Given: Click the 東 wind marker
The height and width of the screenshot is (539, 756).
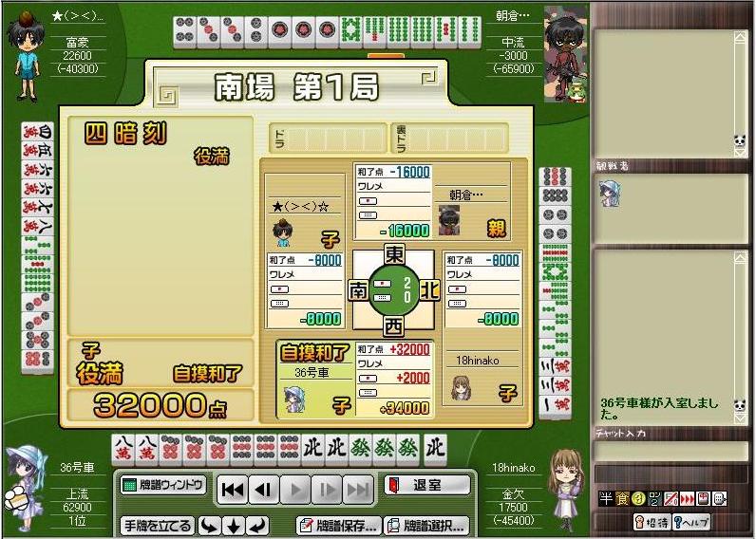Looking at the screenshot, I should coord(394,254).
